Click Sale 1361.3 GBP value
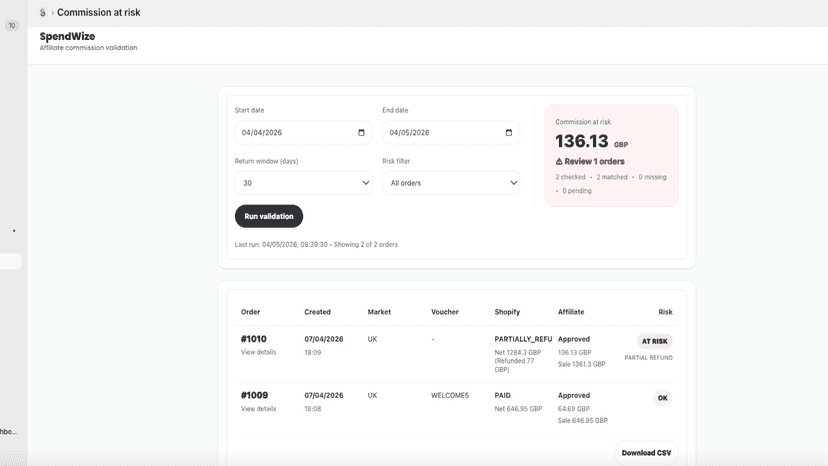The image size is (828, 466). click(x=581, y=364)
